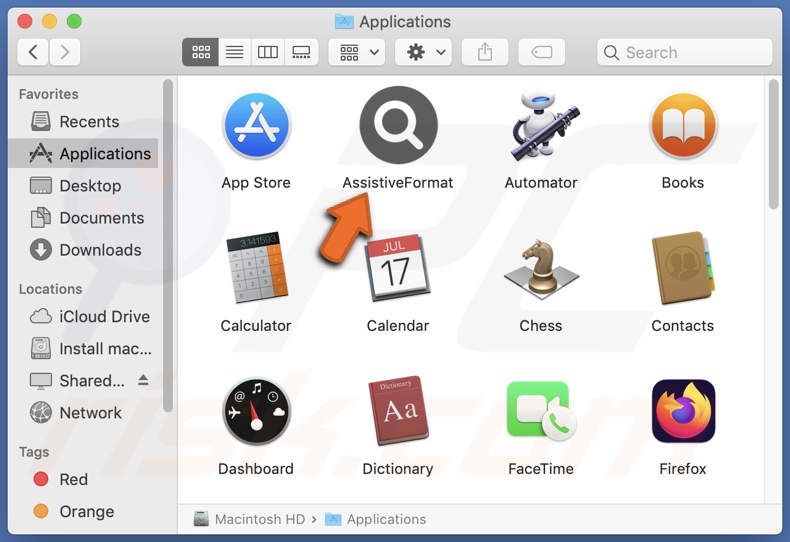Click the Share toolbar button
Viewport: 790px width, 542px height.
click(x=485, y=52)
